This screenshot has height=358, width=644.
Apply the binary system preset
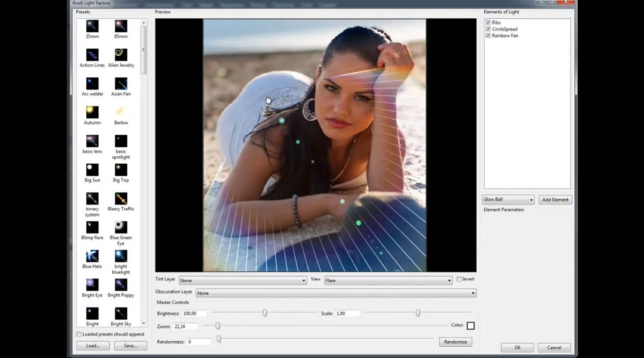(92, 199)
